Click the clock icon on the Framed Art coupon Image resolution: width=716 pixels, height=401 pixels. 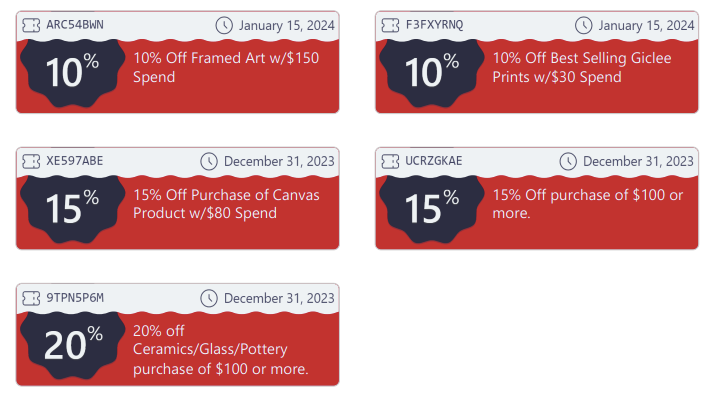click(224, 24)
